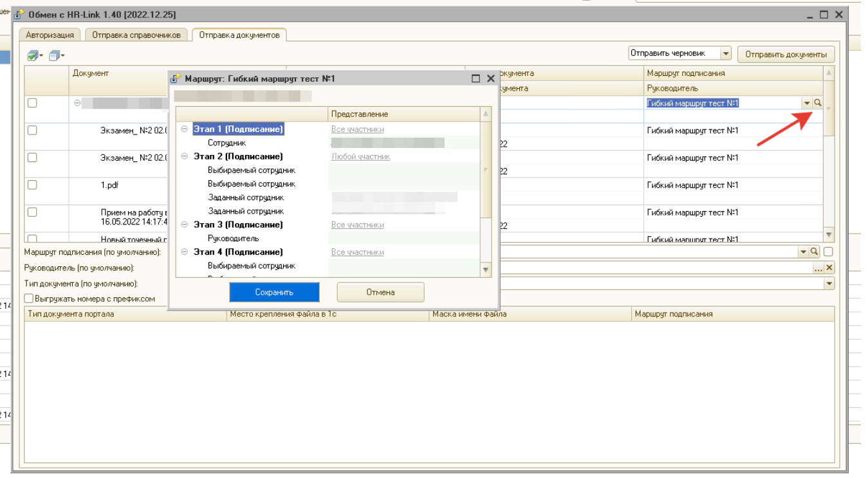
Task: Open the Отправить черновик dropdown
Action: (x=726, y=53)
